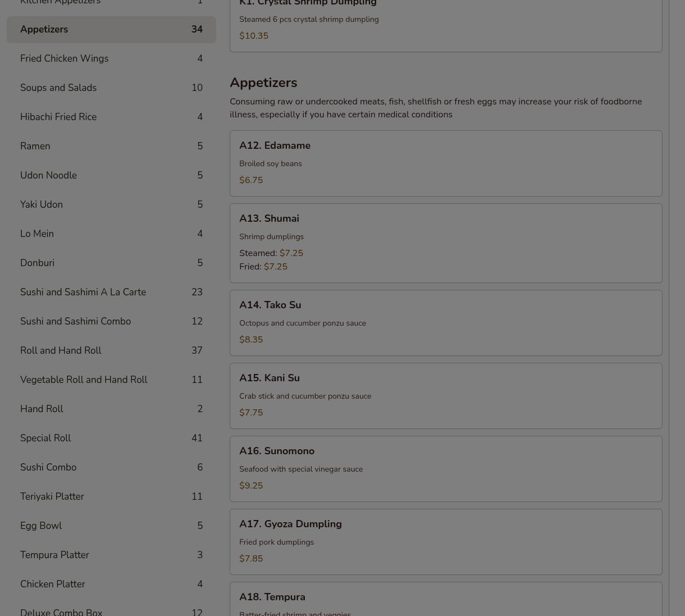Open the Udon Noodle category
This screenshot has height=616, width=685.
coord(111,175)
